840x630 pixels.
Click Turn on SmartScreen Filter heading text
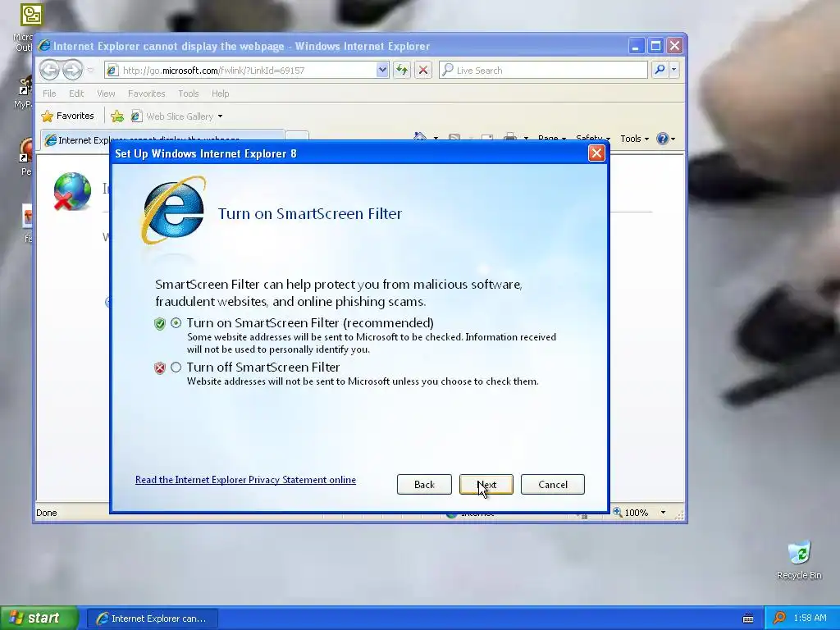[x=309, y=214]
